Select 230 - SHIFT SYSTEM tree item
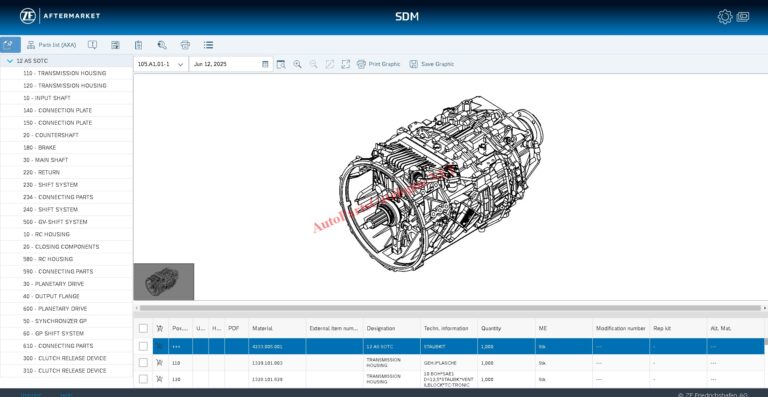 [50, 185]
